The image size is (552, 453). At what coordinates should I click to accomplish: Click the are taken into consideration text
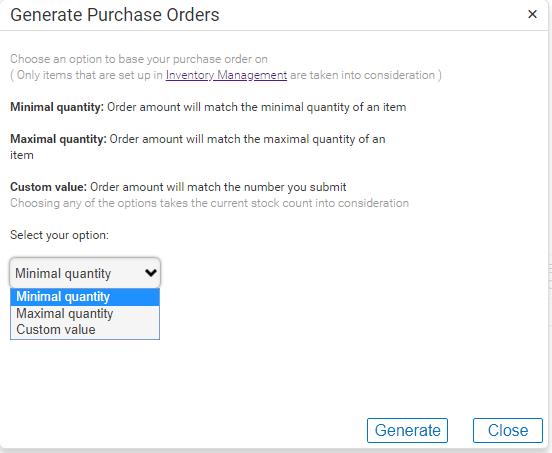(366, 75)
